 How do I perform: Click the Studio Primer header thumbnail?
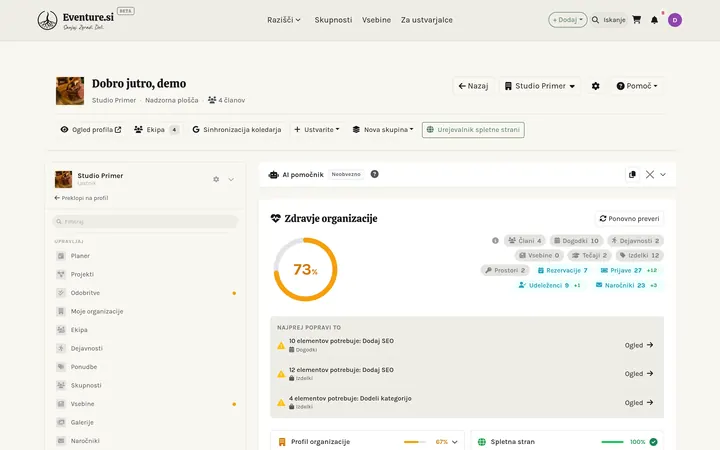70,91
